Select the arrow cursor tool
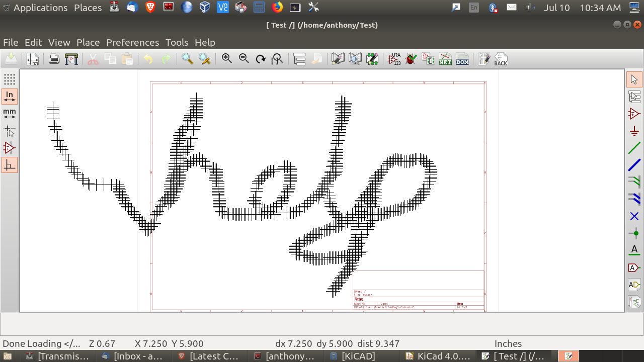Viewport: 644px width, 362px height. pyautogui.click(x=634, y=79)
